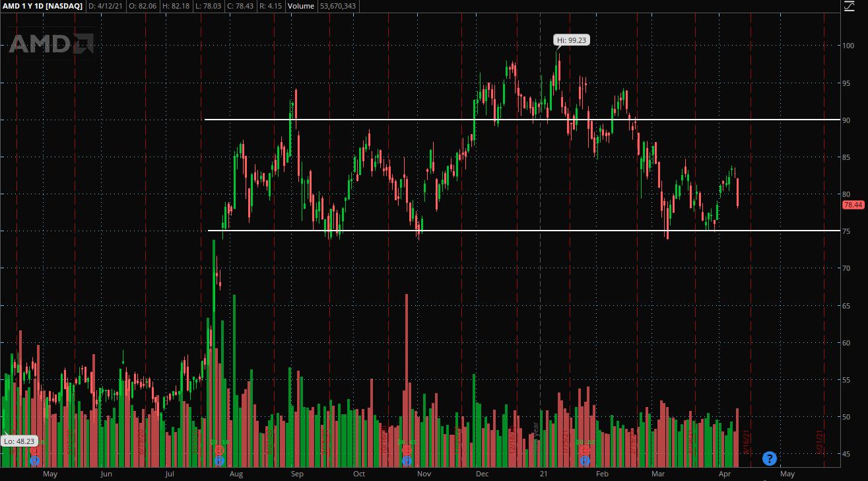The width and height of the screenshot is (868, 481).
Task: Open the blue event marker before November
Action: point(407,461)
